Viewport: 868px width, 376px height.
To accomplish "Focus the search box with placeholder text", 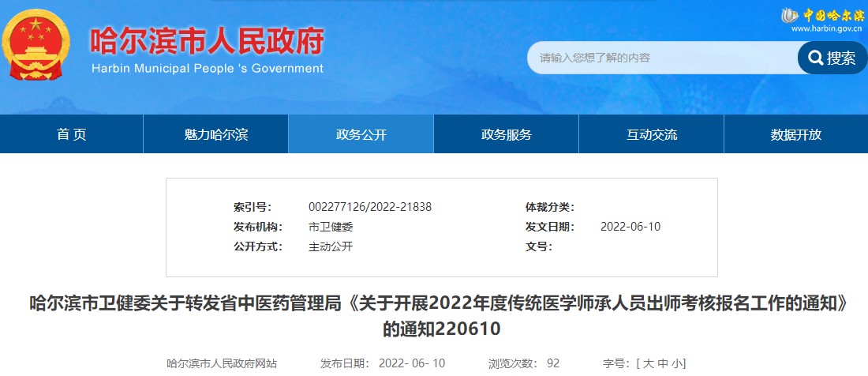I will point(661,58).
